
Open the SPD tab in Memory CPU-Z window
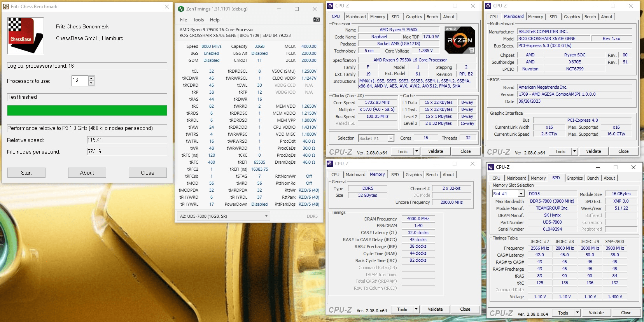pos(395,175)
